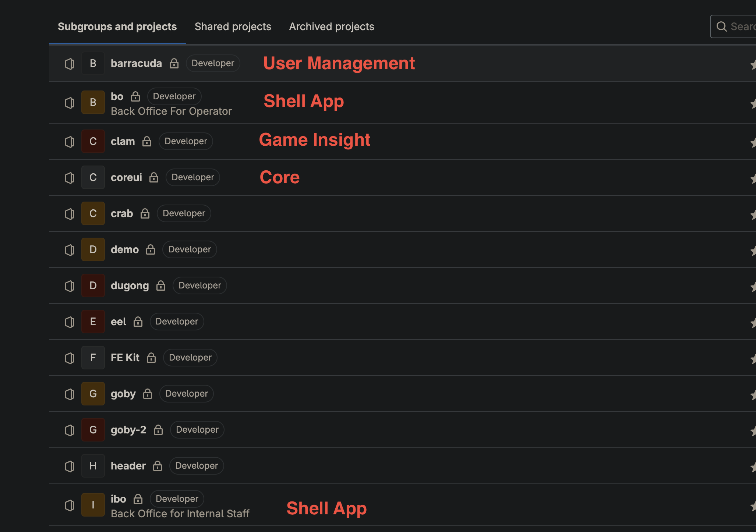
Task: Open the FE Kit project link
Action: (125, 358)
